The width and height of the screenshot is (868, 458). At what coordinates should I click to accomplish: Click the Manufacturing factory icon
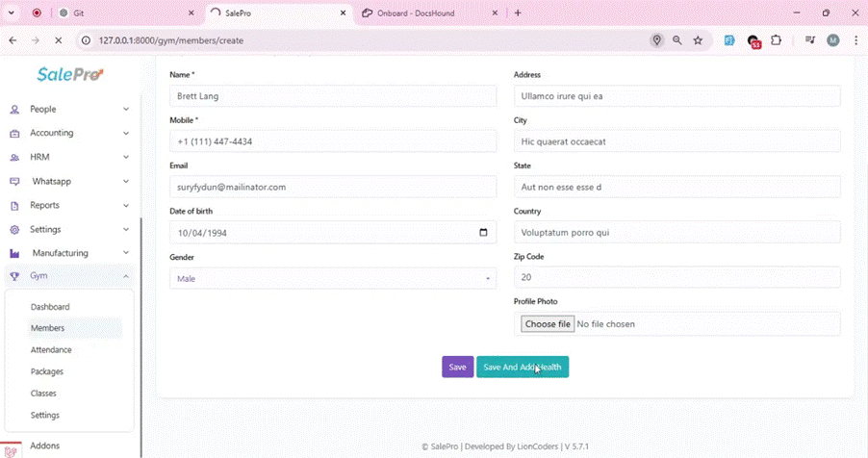(x=14, y=254)
